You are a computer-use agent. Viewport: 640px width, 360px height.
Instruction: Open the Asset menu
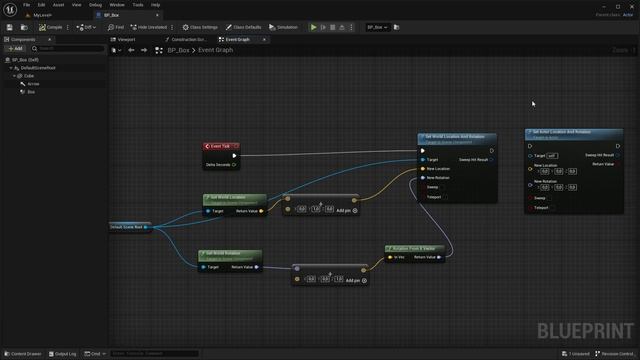coord(58,5)
